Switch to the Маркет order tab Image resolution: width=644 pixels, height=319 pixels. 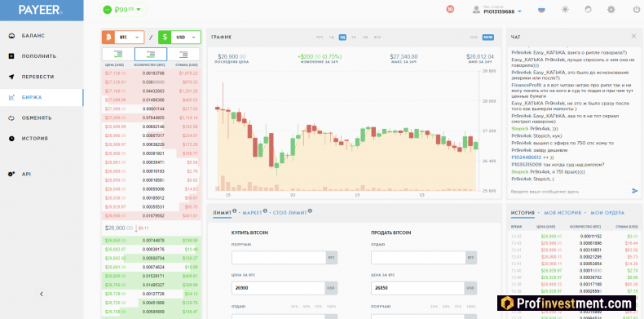[x=252, y=212]
